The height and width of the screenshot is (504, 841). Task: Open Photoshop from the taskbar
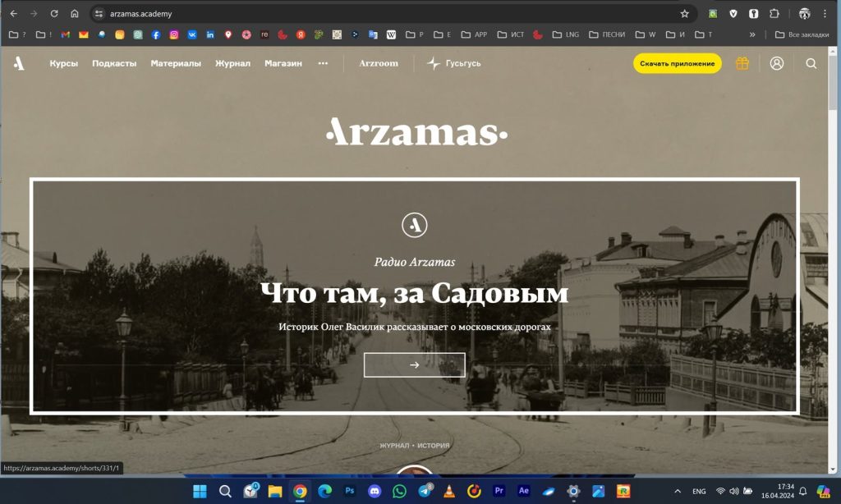pyautogui.click(x=350, y=491)
